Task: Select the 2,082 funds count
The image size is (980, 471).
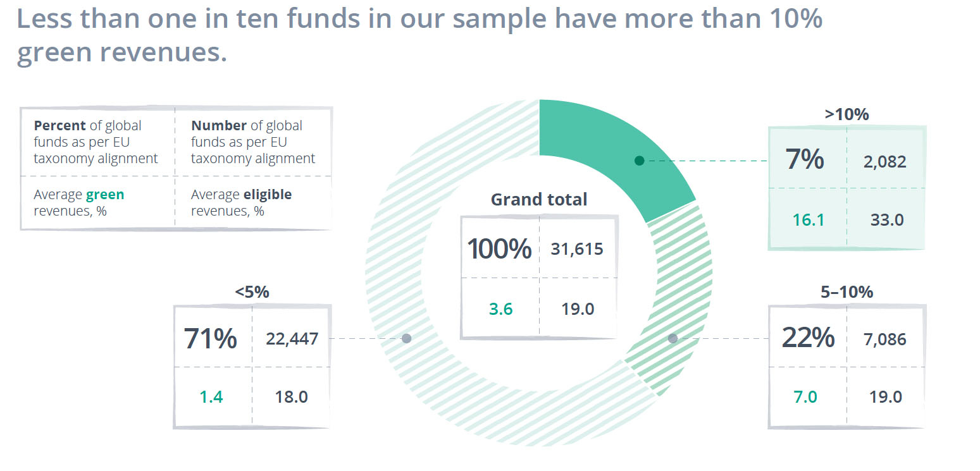Action: (884, 162)
